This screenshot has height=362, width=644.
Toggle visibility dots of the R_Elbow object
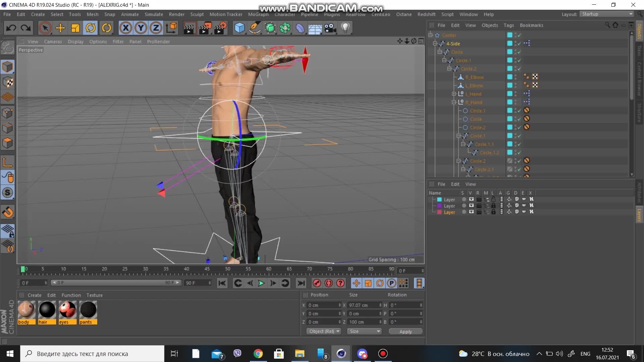coord(516,77)
